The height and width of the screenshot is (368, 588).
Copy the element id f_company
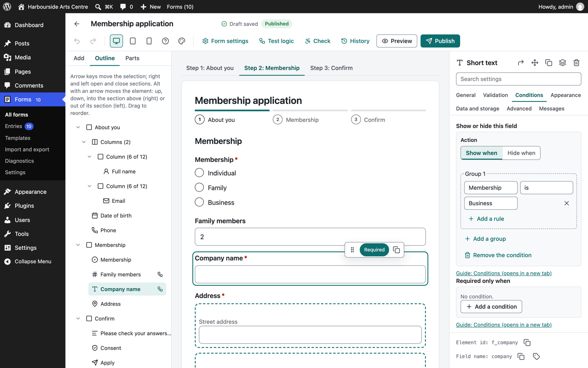tap(527, 343)
